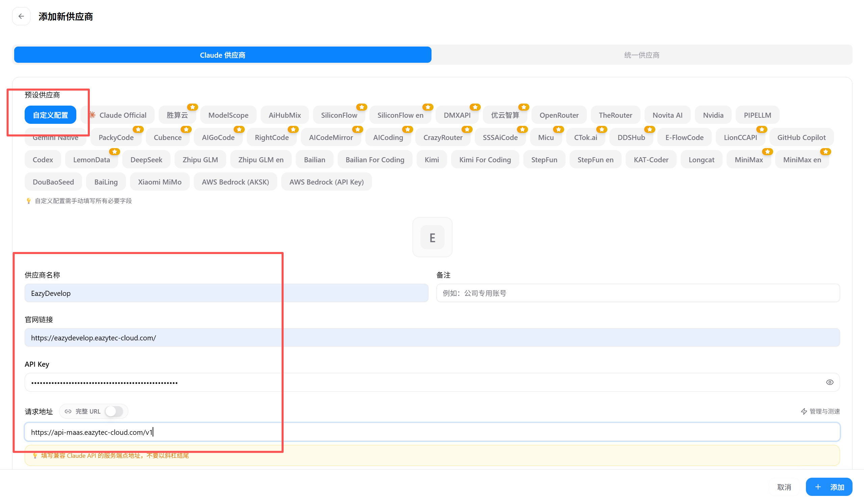Image resolution: width=864 pixels, height=504 pixels.
Task: Choose Longcat preset
Action: click(702, 159)
